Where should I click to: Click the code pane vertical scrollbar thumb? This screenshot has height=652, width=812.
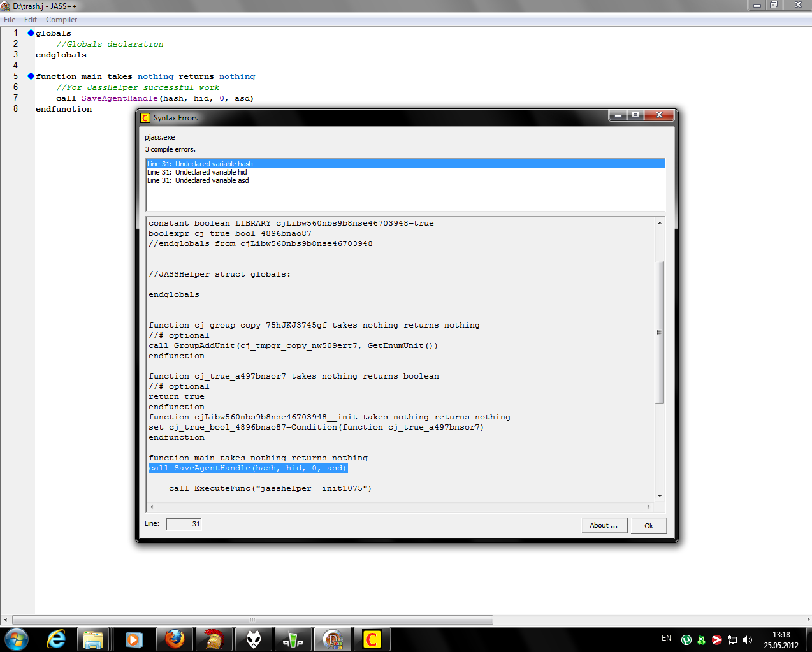point(660,332)
